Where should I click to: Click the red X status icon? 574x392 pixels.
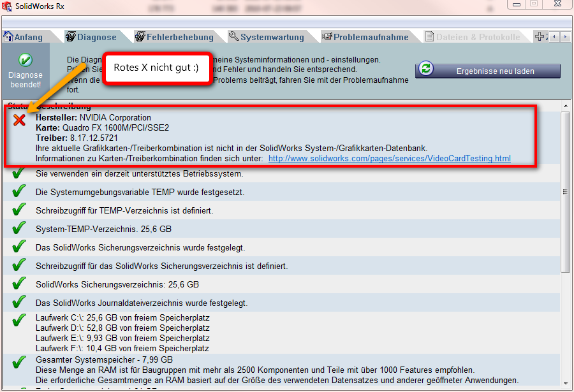(19, 120)
